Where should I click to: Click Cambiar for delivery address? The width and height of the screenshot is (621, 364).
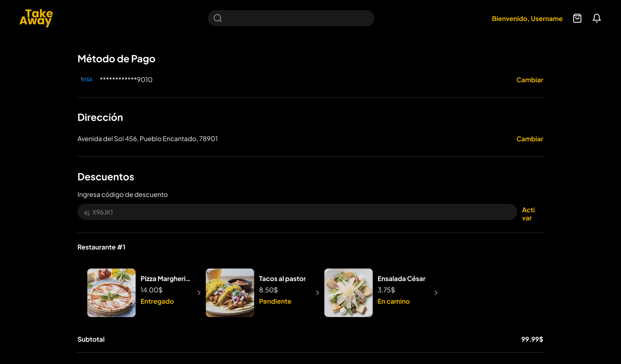[x=529, y=139]
